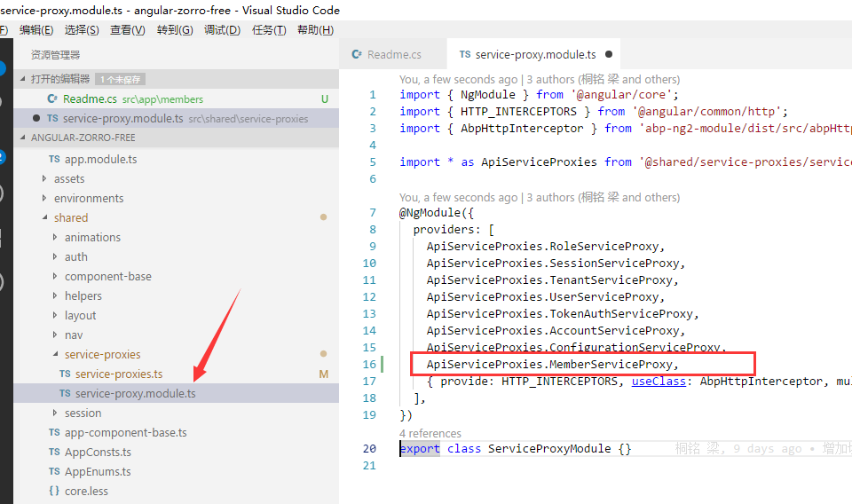852x504 pixels.
Task: Open the 调试(D) menu
Action: (x=222, y=30)
